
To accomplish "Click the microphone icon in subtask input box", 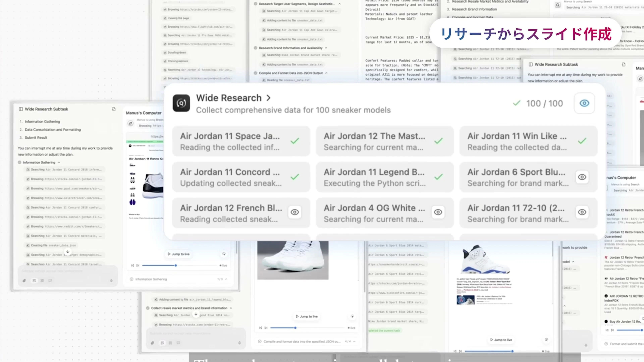I will tap(111, 281).
